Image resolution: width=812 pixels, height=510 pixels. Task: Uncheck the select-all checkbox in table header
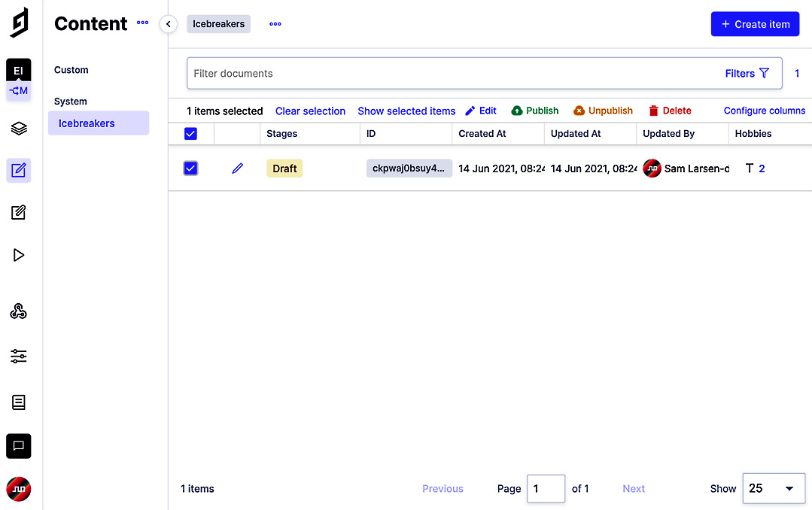pyautogui.click(x=190, y=133)
